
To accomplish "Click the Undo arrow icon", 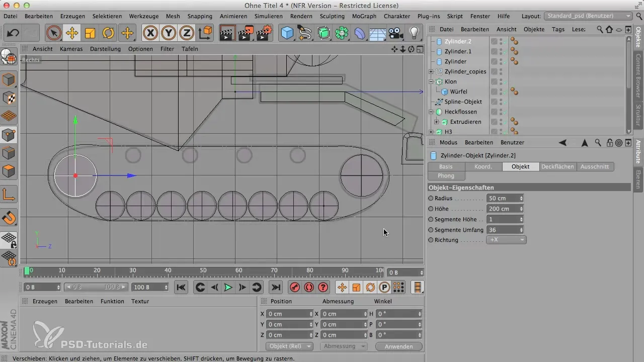I will pyautogui.click(x=13, y=33).
